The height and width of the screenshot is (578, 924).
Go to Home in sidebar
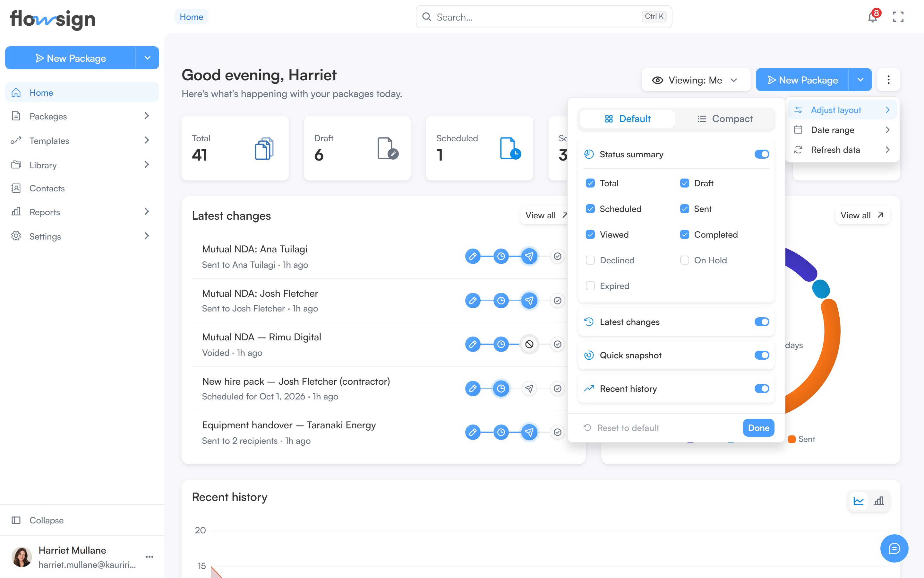82,92
